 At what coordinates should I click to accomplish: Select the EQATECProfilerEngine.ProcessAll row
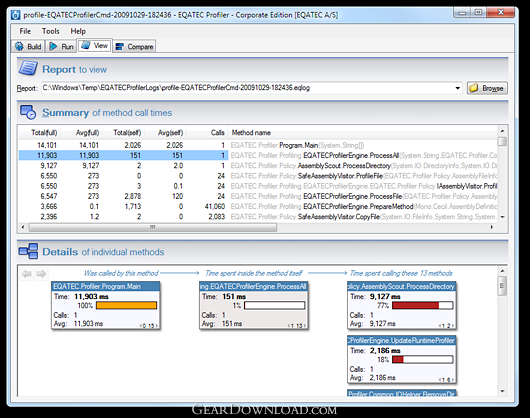(258, 155)
